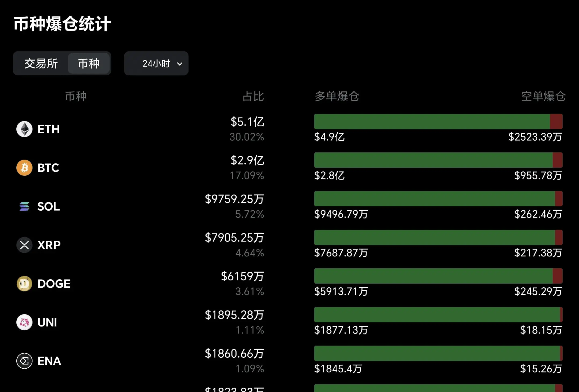Click the $2523.39万 ETH short liquidation amount
The image size is (579, 392).
coord(535,137)
